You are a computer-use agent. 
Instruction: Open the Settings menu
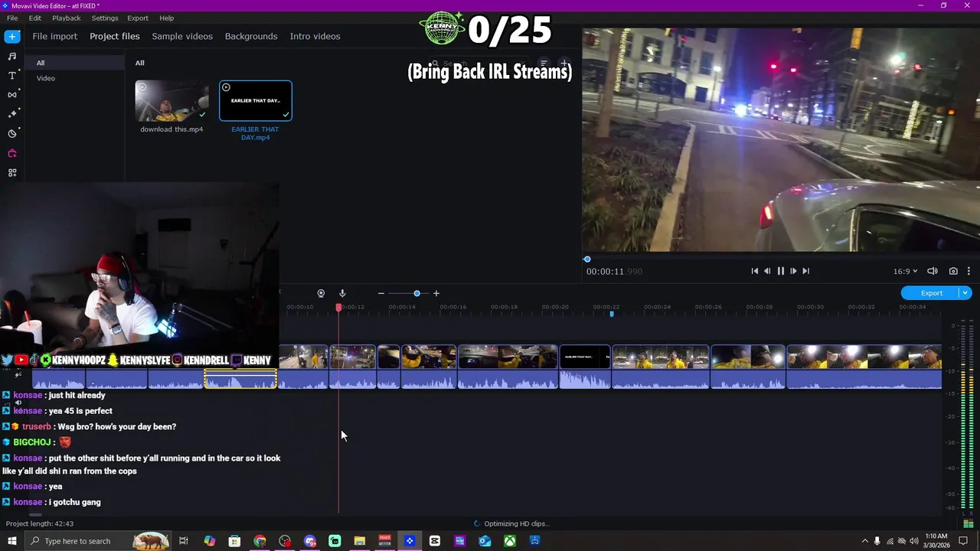(x=105, y=18)
